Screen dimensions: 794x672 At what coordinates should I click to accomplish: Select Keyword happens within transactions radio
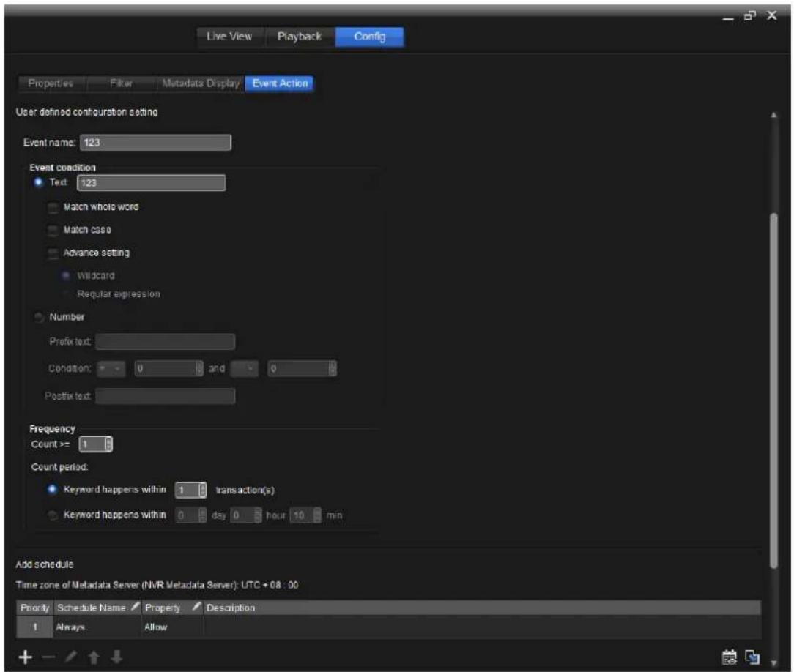[x=52, y=489]
